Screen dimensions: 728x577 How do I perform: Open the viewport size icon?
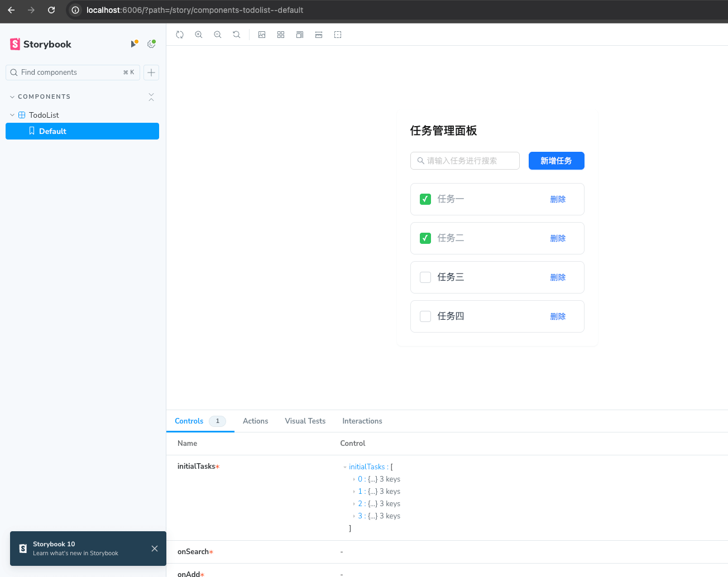click(300, 35)
